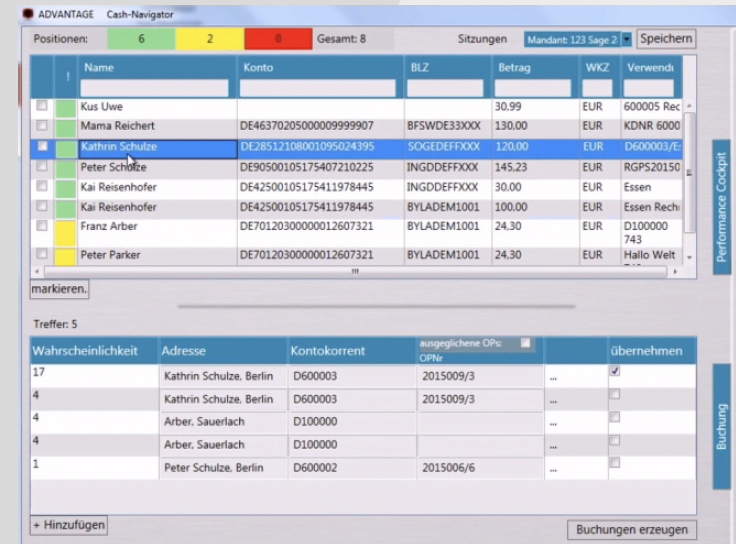
Task: Click the markieren button
Action: tap(60, 289)
